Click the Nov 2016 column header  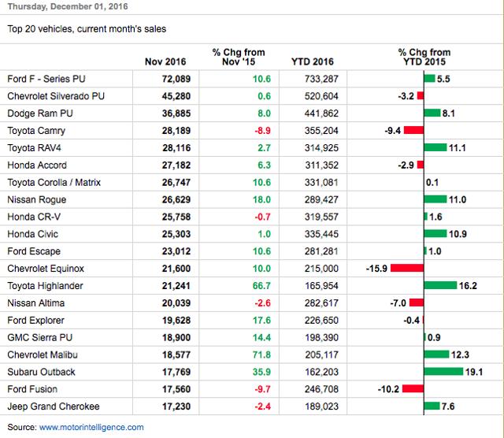[x=165, y=61]
